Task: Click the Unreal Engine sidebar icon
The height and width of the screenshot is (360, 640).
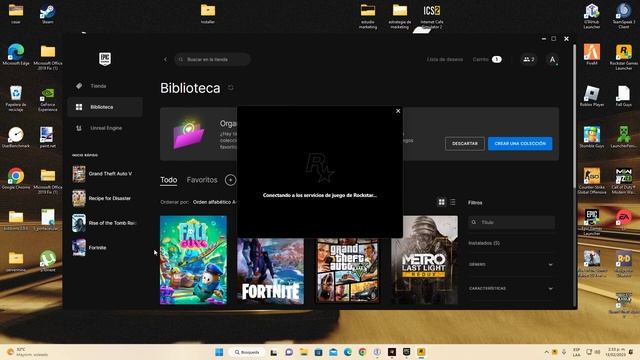Action: [x=79, y=128]
